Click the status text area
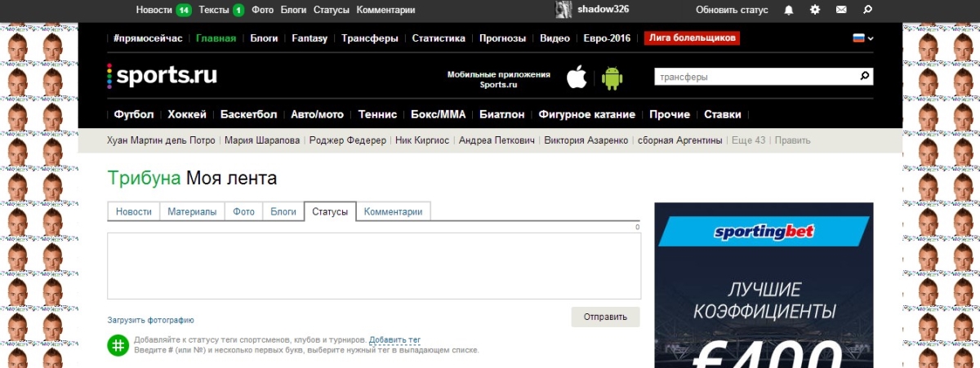The height and width of the screenshot is (368, 980). tap(374, 266)
